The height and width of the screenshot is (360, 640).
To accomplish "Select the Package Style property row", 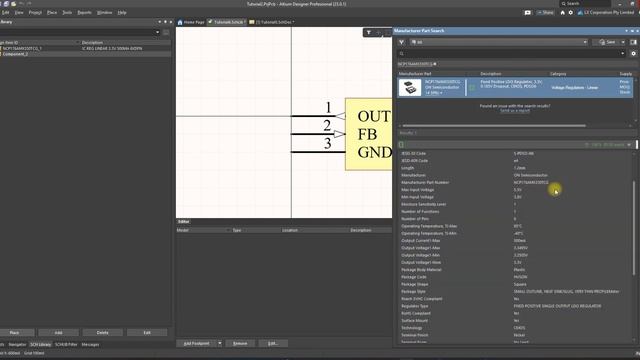I will (x=515, y=291).
